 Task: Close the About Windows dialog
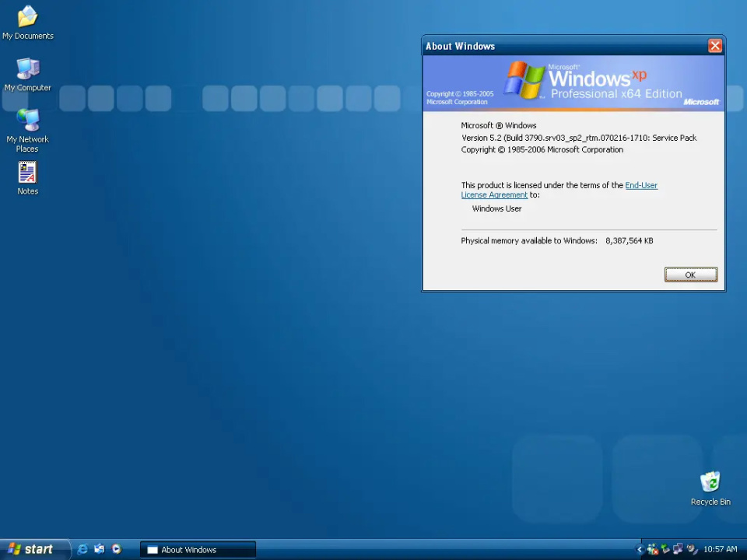click(714, 46)
